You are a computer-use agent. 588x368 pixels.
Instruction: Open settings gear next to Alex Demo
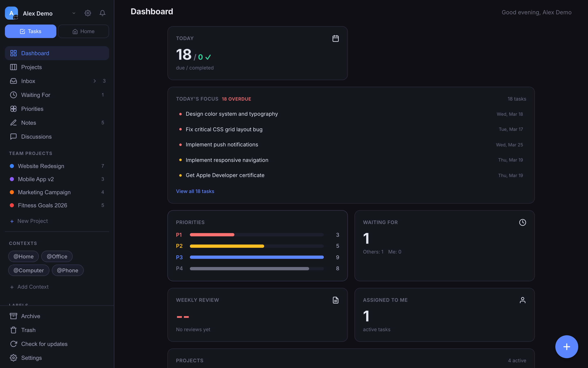(x=88, y=13)
